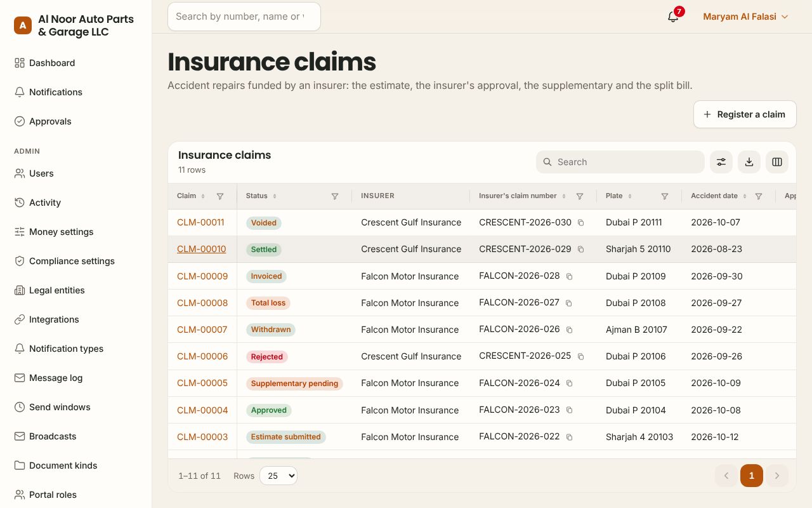Open Message log in sidebar
812x508 pixels.
point(76,378)
